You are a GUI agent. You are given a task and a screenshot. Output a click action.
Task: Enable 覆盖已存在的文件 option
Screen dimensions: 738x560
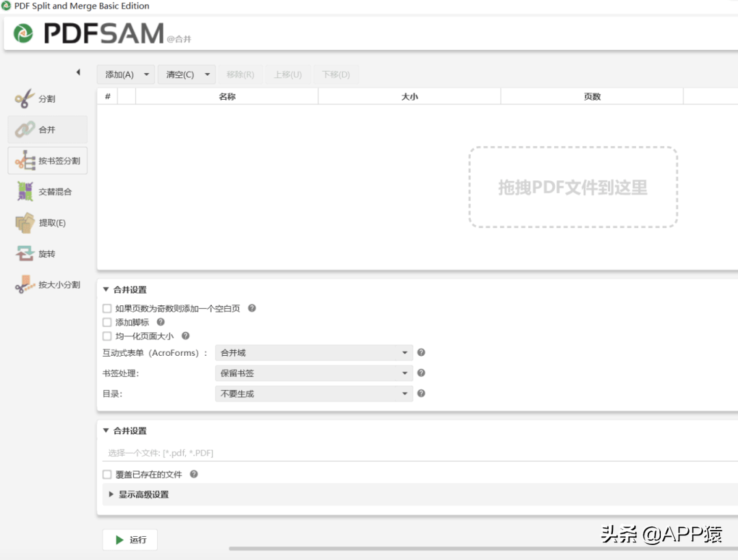(x=107, y=474)
